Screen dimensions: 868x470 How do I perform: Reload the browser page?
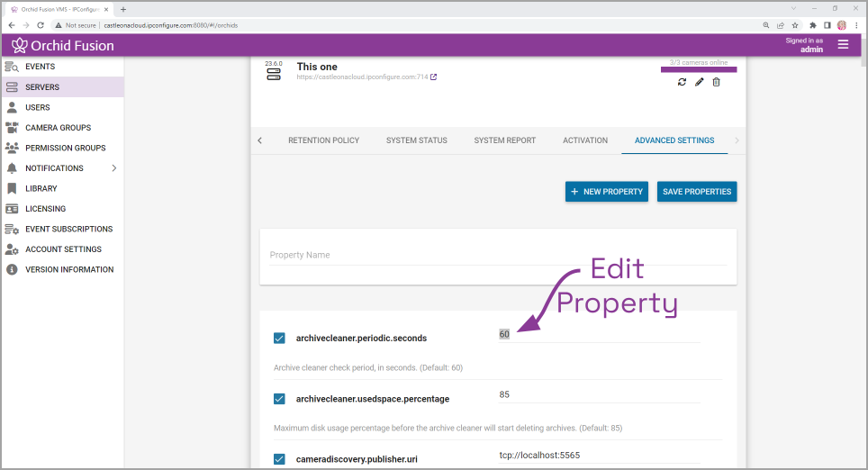(x=41, y=25)
